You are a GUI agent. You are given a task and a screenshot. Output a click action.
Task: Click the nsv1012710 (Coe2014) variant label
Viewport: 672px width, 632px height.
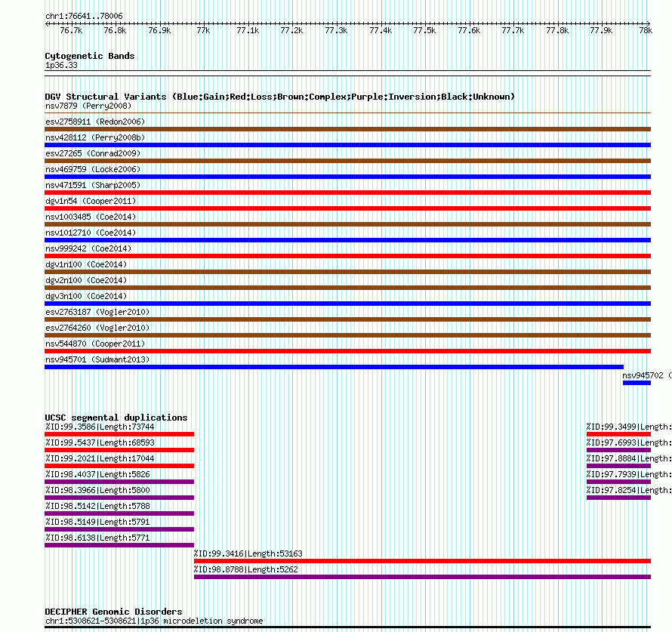91,233
